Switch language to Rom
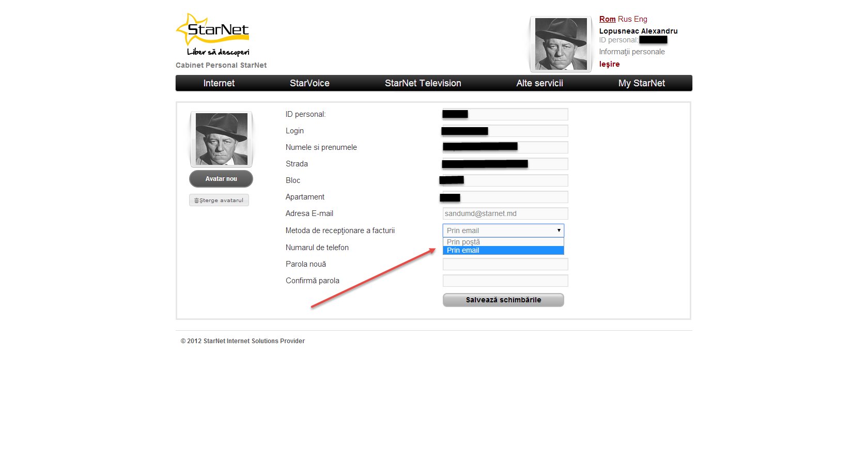This screenshot has width=868, height=461. [x=607, y=19]
